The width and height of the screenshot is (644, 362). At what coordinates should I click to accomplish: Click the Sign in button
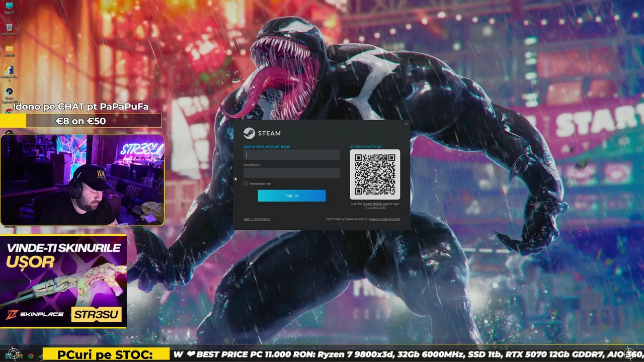[x=291, y=196]
